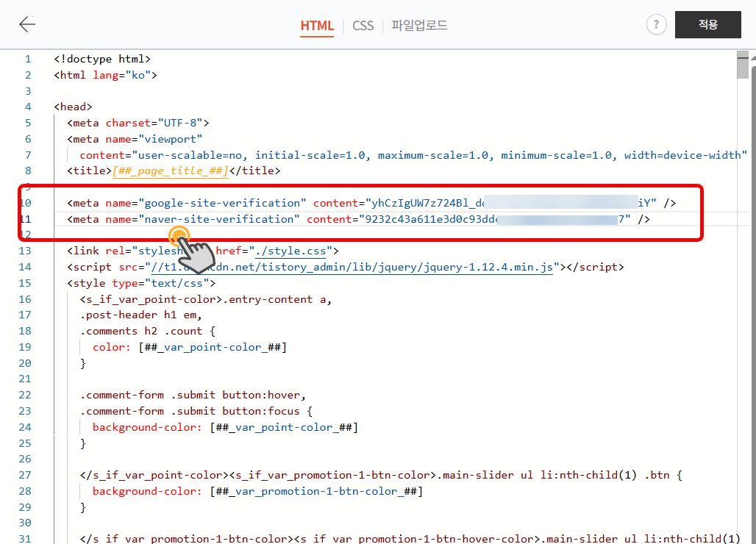Click line 24 background-color var_point-color
Viewport: 756px width, 544px height.
(x=225, y=427)
